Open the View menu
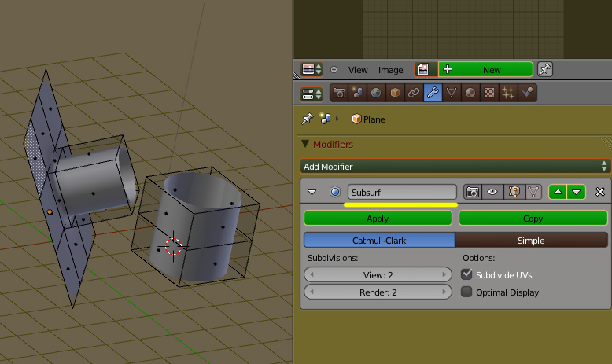This screenshot has width=612, height=364. (358, 70)
